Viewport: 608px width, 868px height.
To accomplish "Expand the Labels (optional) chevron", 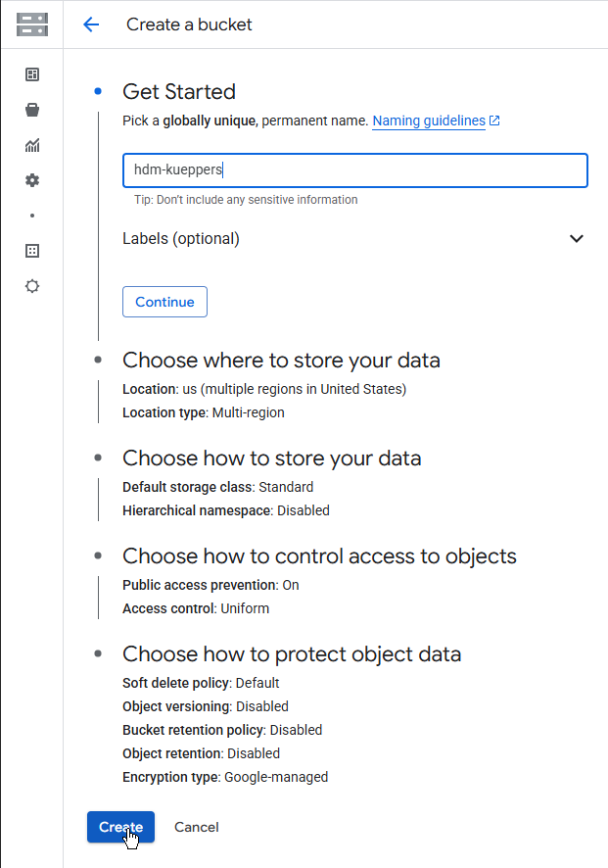I will pos(577,239).
